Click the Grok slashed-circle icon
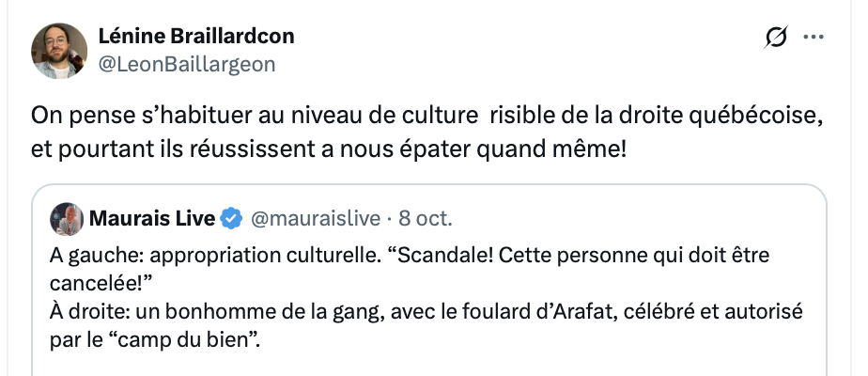 [x=776, y=38]
